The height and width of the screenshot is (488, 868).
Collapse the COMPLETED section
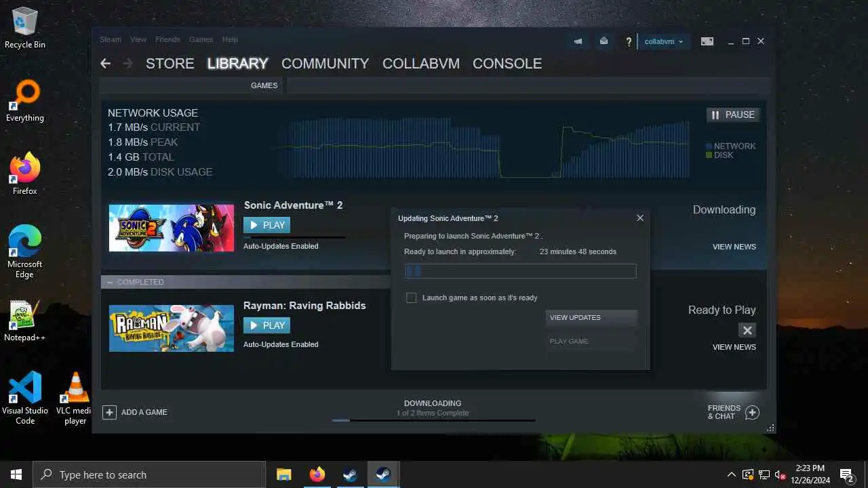pyautogui.click(x=110, y=282)
